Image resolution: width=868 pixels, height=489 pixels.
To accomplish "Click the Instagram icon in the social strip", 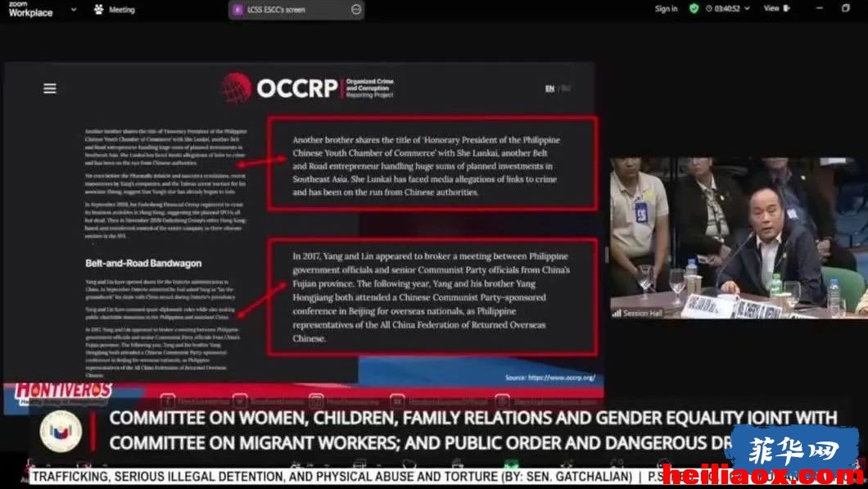I will pyautogui.click(x=316, y=401).
